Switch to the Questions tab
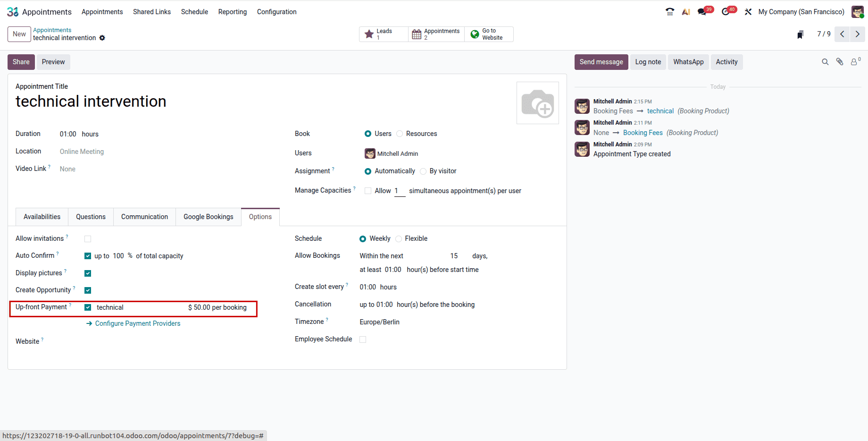868x441 pixels. point(91,217)
